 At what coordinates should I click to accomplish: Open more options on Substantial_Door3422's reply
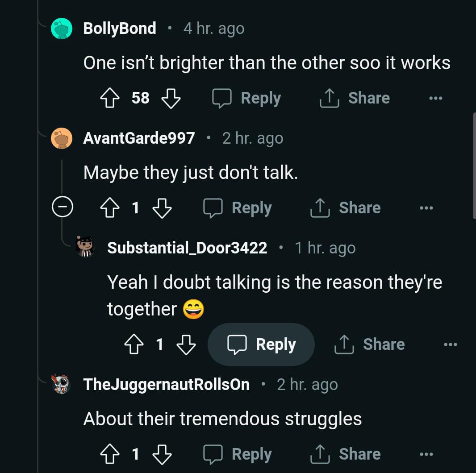(450, 344)
